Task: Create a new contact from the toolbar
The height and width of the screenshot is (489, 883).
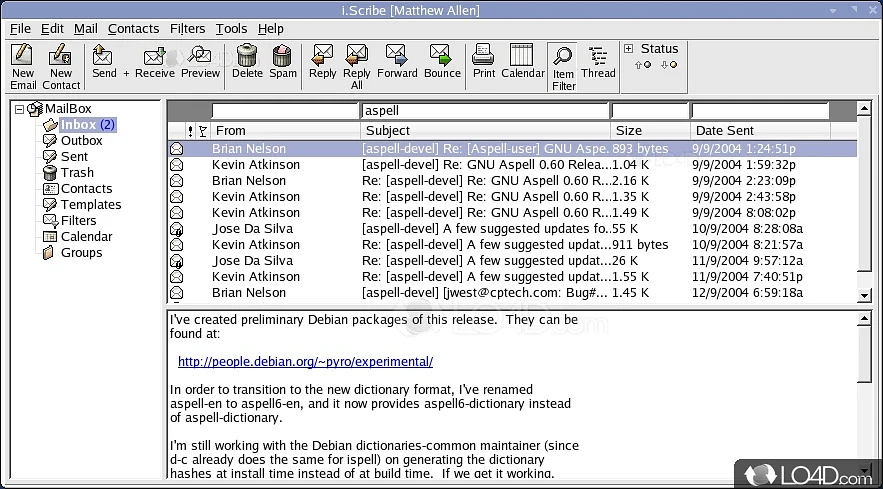Action: click(x=61, y=66)
